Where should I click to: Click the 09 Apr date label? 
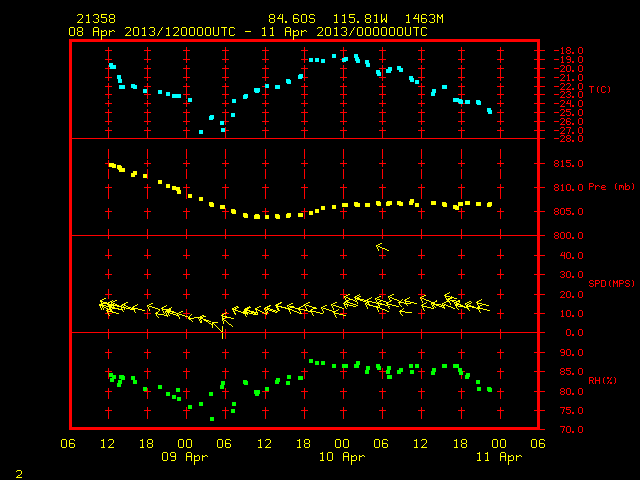coord(184,457)
